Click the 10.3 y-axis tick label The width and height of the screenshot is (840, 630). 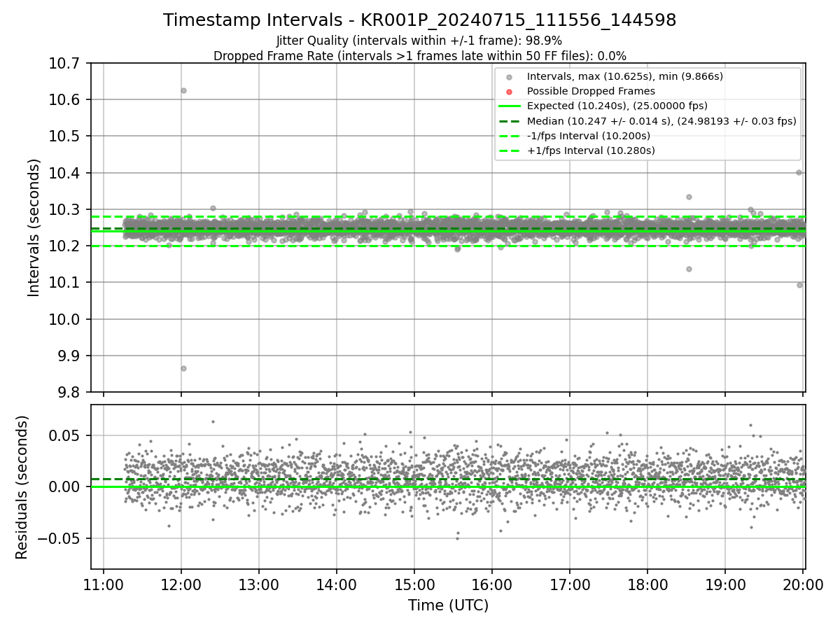65,209
